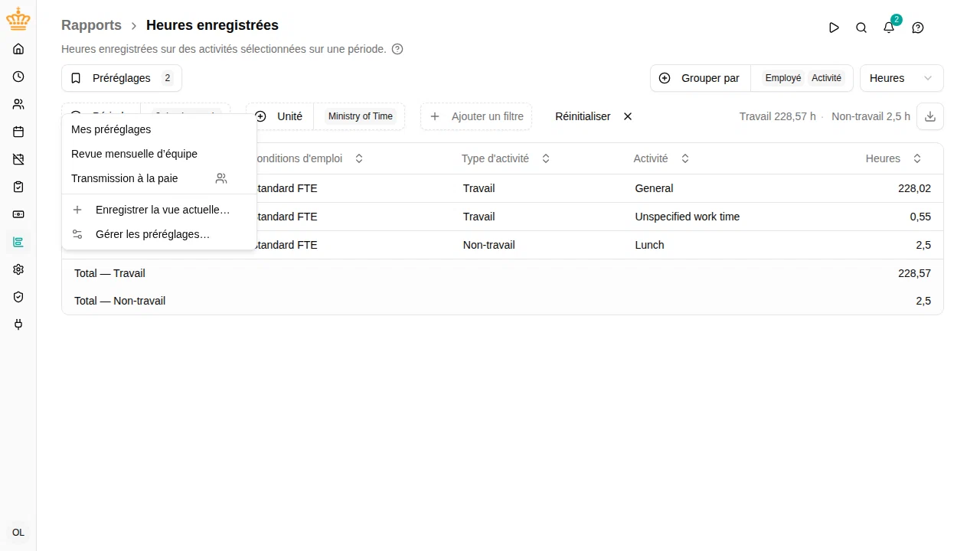Viewport: 980px width, 551px height.
Task: Open the crossed-out calendar absence icon
Action: coord(18,159)
